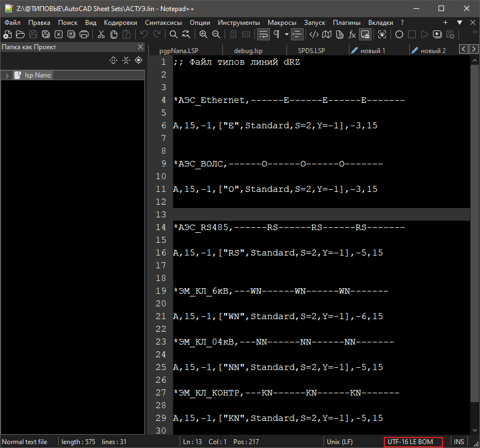Image resolution: width=480 pixels, height=448 pixels.
Task: Open the Правка menu
Action: pos(39,23)
